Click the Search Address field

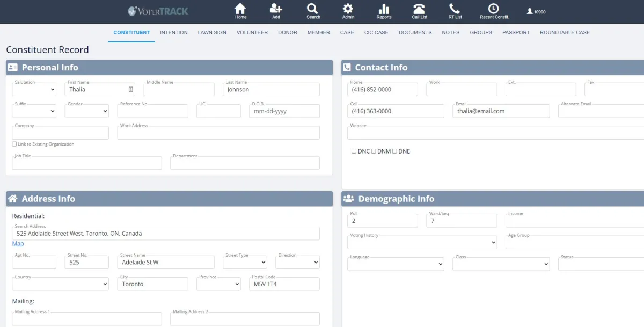pyautogui.click(x=166, y=234)
